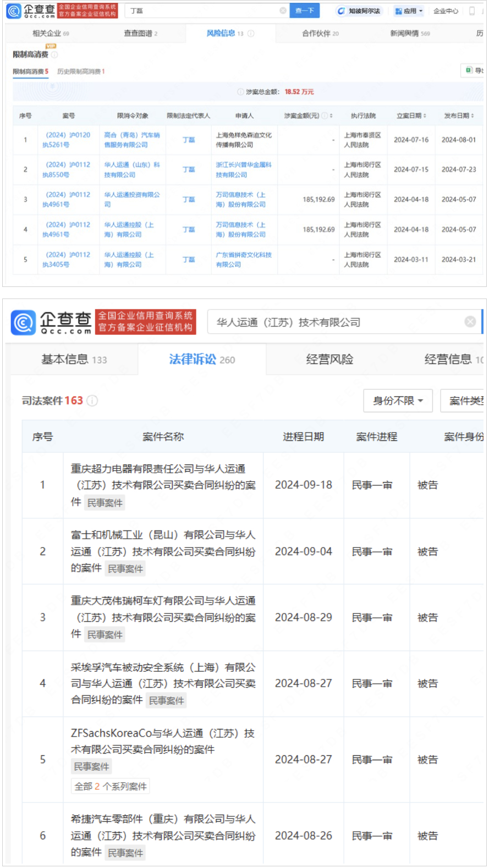This screenshot has width=489, height=868.
Task: Open 高合（青岛）汽车销售服务有限公司 link
Action: pos(132,140)
